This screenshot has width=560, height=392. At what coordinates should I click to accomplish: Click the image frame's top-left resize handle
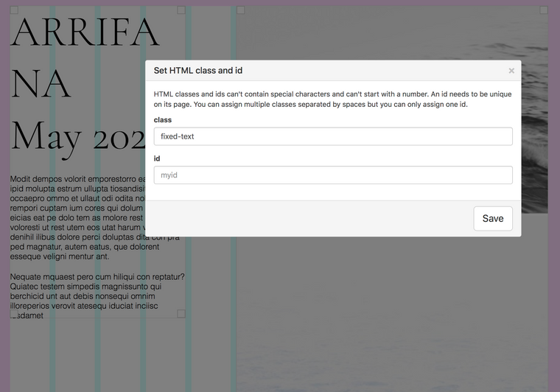pyautogui.click(x=240, y=10)
